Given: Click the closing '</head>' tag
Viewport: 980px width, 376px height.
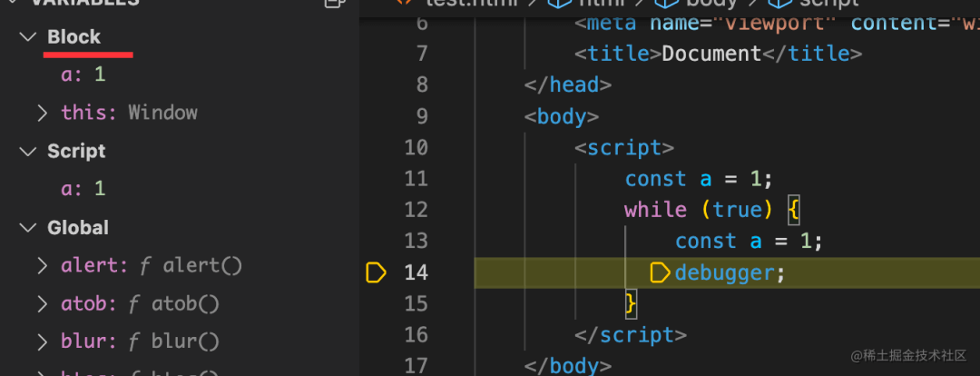Looking at the screenshot, I should [567, 85].
